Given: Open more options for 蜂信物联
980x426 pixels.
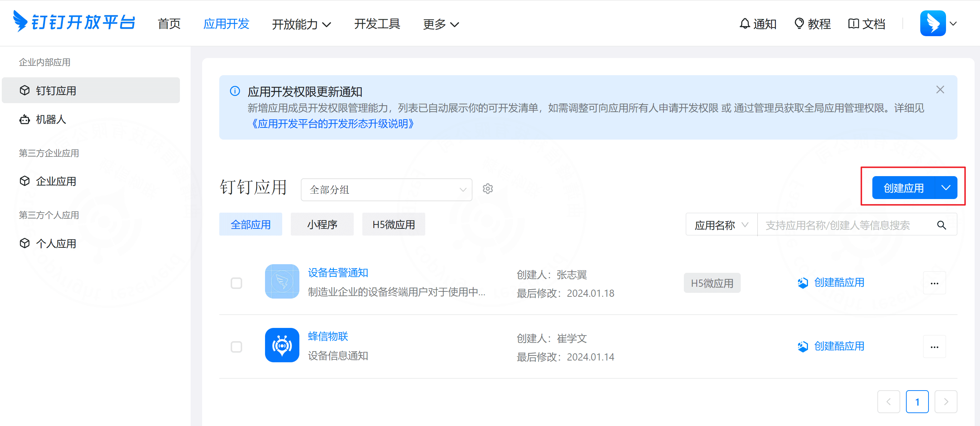Looking at the screenshot, I should 934,347.
